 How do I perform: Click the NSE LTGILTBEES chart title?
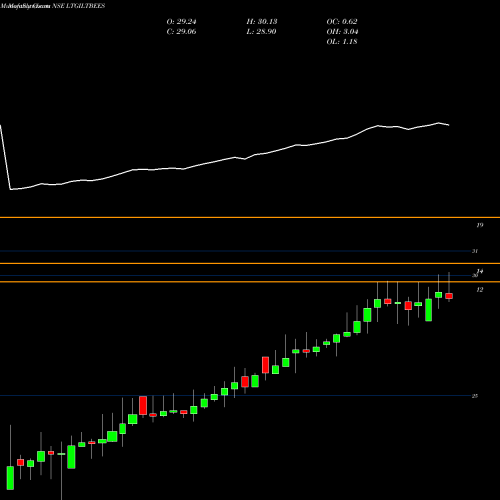click(x=79, y=6)
